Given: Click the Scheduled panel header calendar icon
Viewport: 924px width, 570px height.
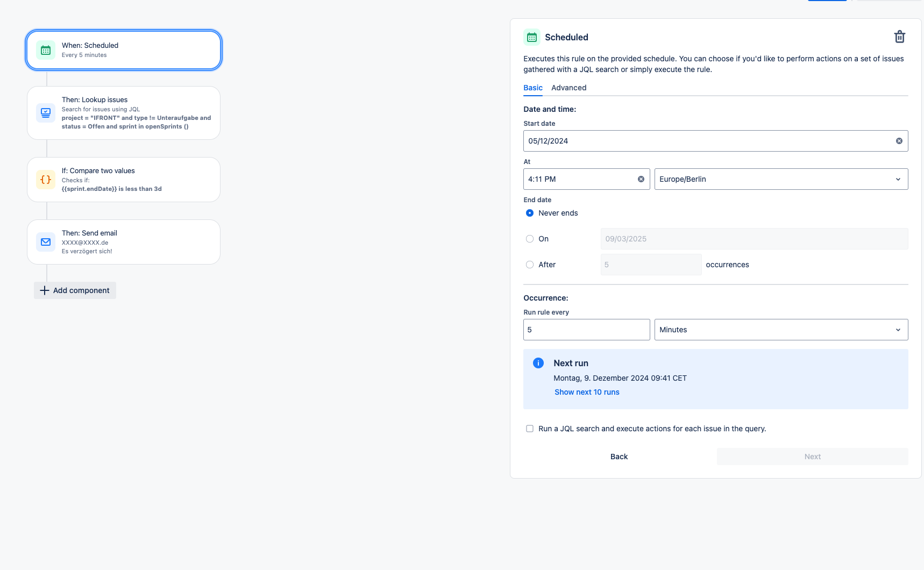Looking at the screenshot, I should pyautogui.click(x=532, y=37).
